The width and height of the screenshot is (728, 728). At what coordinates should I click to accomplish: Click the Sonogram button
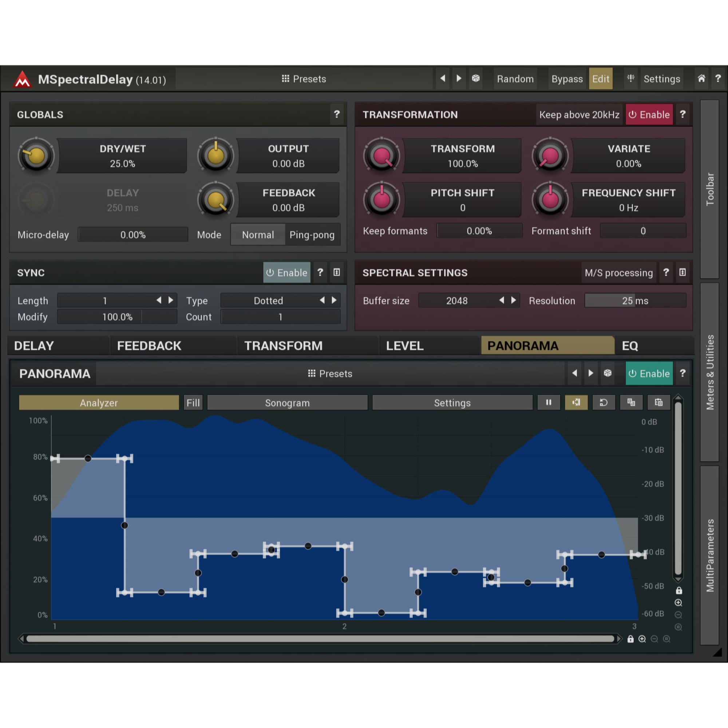(288, 403)
